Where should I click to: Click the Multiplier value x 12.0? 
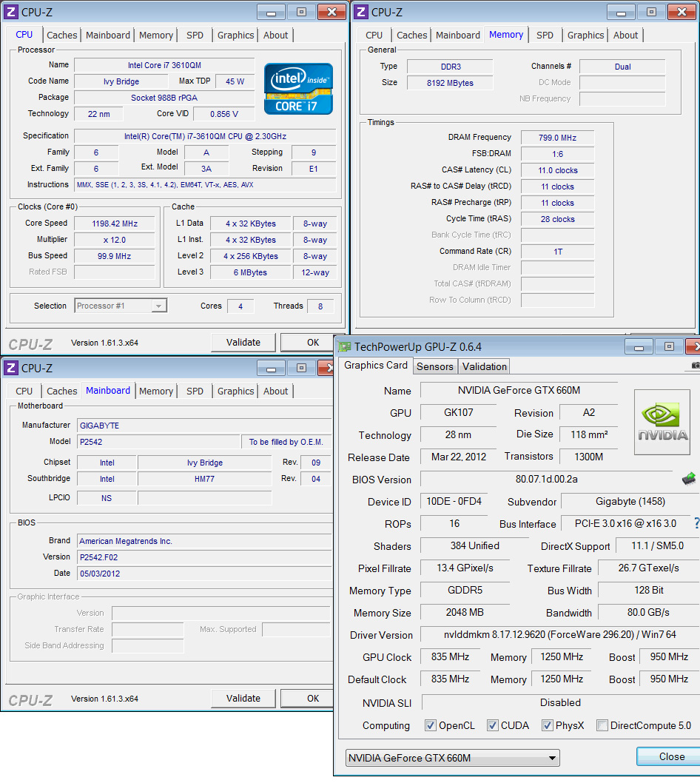(115, 240)
